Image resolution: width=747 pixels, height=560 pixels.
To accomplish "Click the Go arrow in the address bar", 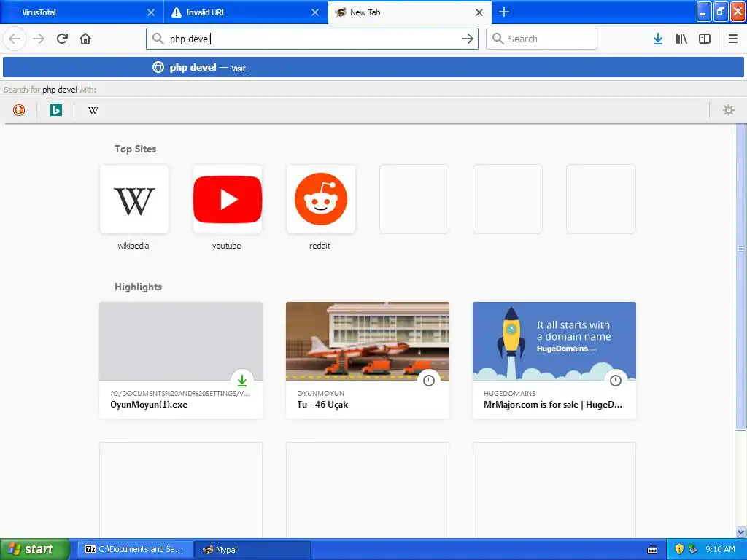I will (468, 39).
